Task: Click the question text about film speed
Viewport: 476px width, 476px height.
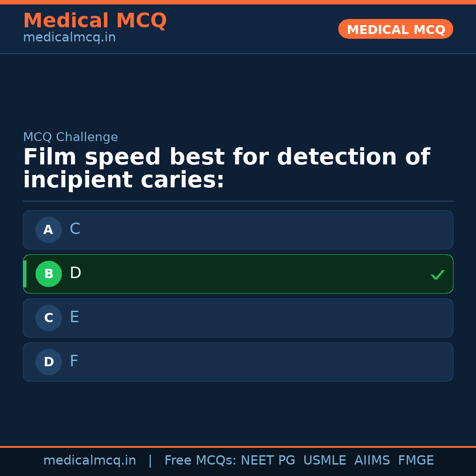Action: pyautogui.click(x=227, y=168)
